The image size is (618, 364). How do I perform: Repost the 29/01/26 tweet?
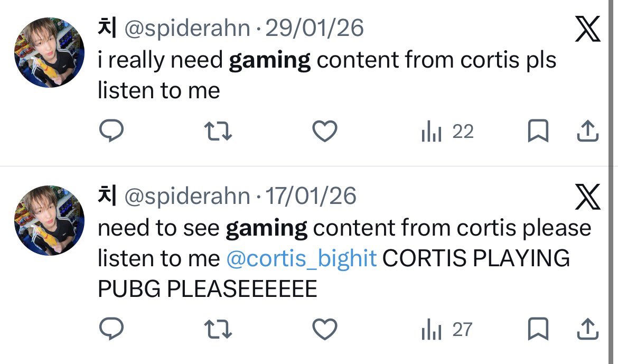(218, 132)
